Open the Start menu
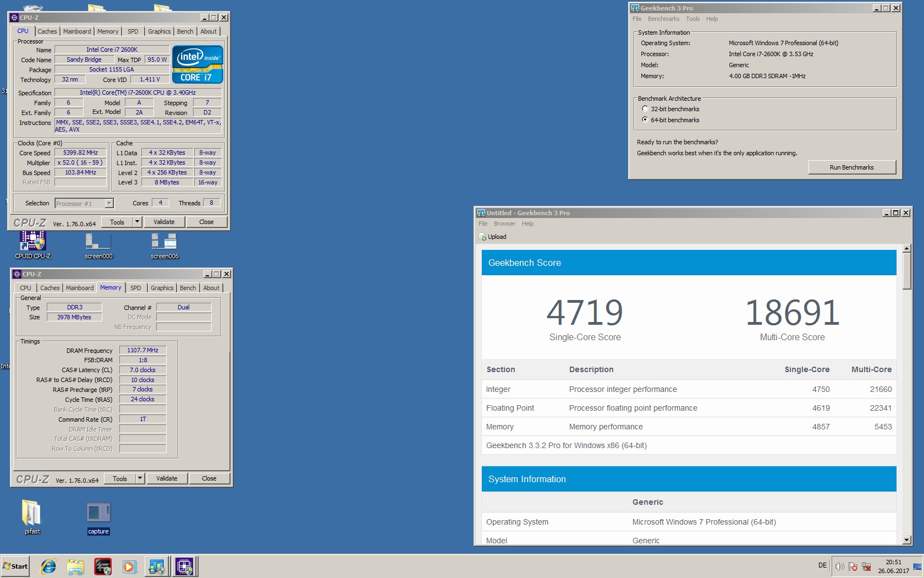This screenshot has height=578, width=924. [x=15, y=566]
